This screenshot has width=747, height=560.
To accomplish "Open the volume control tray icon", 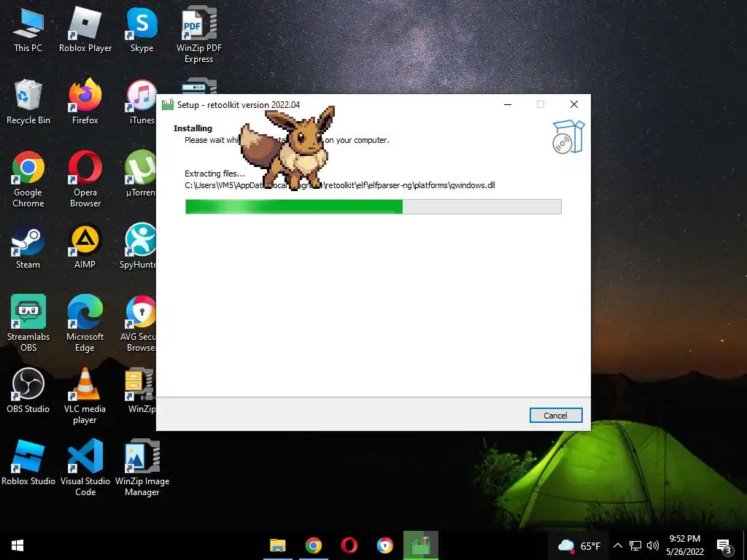I will 653,545.
